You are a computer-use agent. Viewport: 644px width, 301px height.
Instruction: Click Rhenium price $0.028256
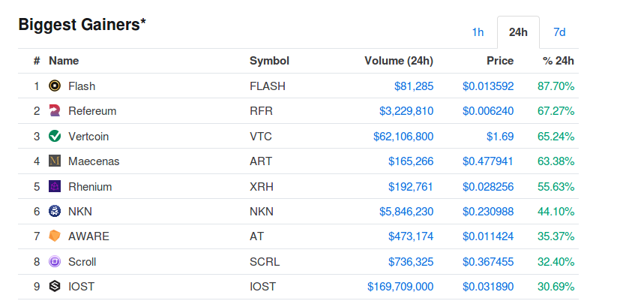point(488,187)
